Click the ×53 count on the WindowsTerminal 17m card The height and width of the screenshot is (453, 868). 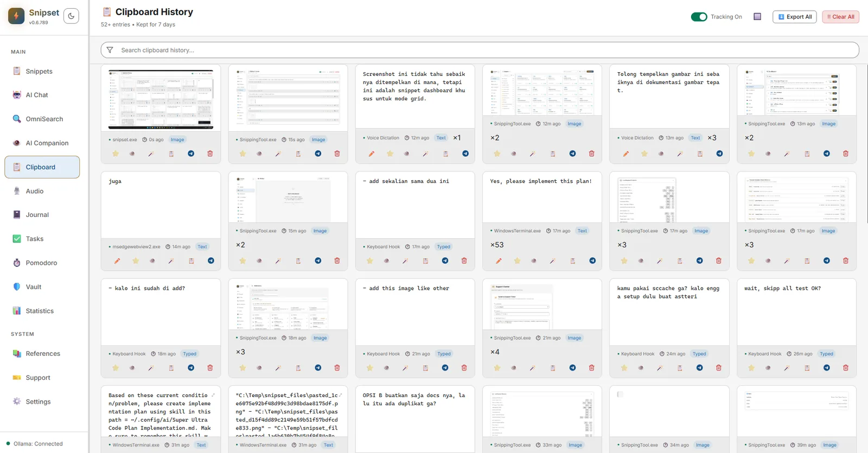click(497, 245)
